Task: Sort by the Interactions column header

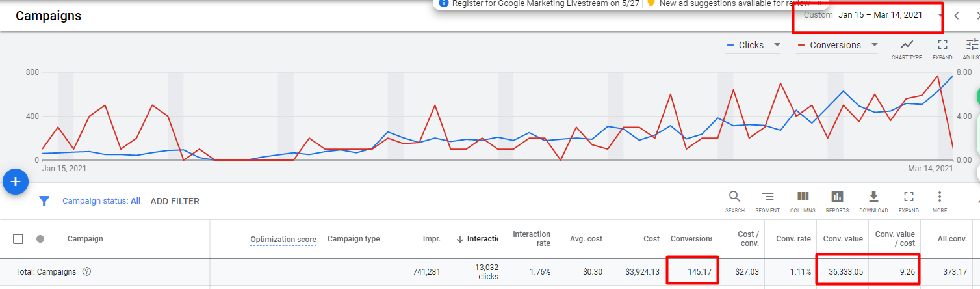Action: (x=482, y=239)
